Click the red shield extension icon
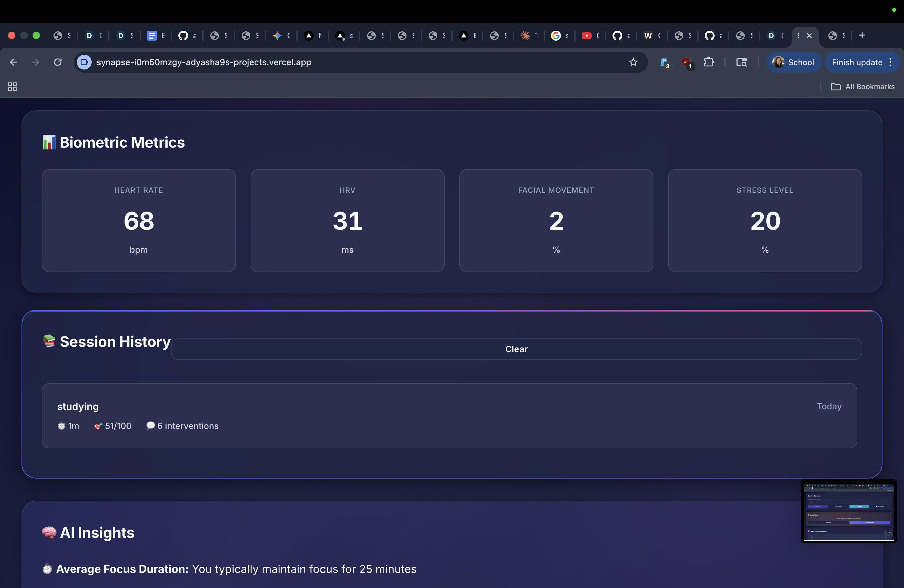904x588 pixels. pyautogui.click(x=686, y=62)
